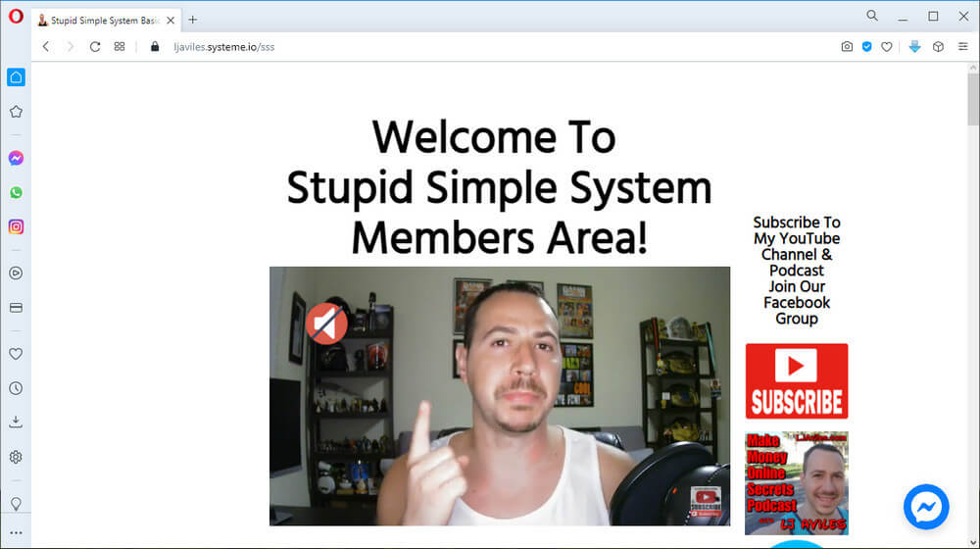The image size is (980, 549).
Task: Click the welcome video player
Action: 500,396
